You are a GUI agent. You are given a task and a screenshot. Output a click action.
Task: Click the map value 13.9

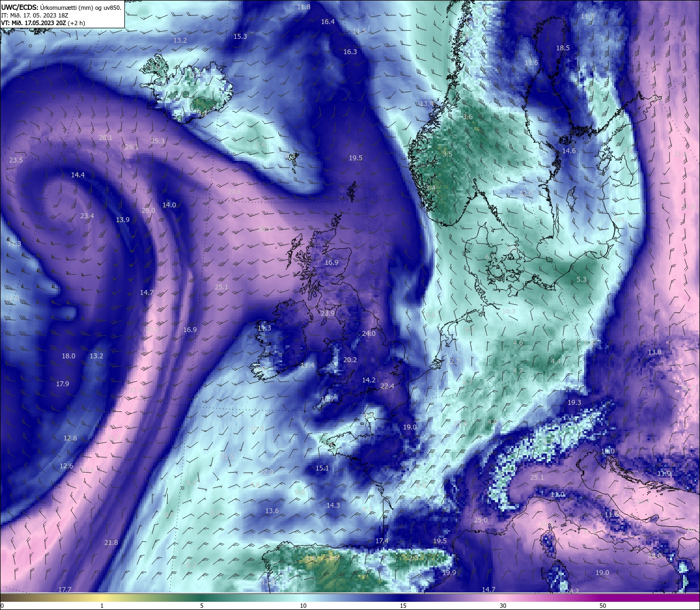pos(122,220)
